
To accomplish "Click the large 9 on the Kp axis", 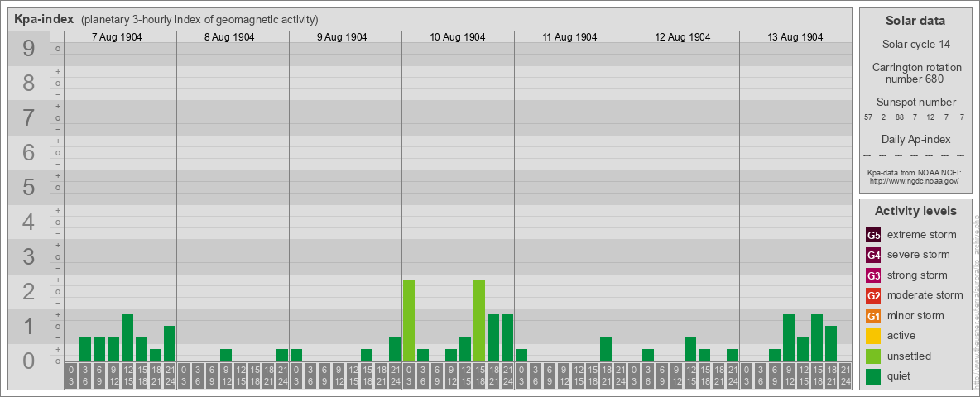I will pos(29,49).
